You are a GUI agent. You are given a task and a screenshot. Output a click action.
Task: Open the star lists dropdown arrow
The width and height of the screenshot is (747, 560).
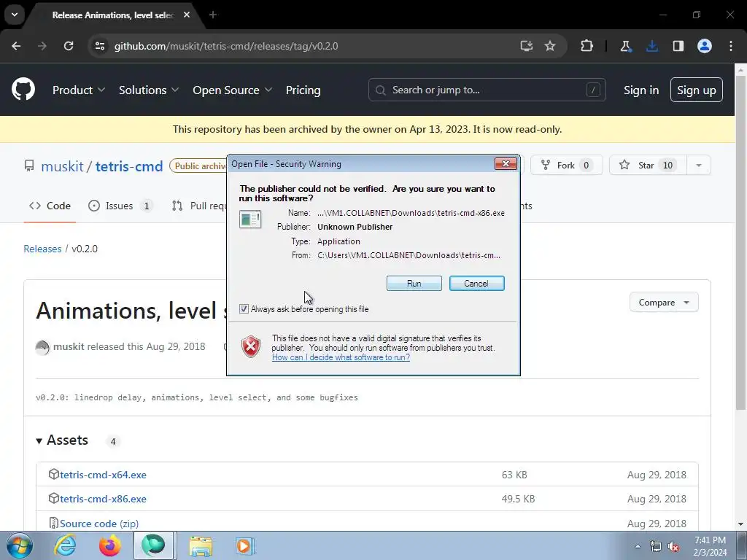699,166
